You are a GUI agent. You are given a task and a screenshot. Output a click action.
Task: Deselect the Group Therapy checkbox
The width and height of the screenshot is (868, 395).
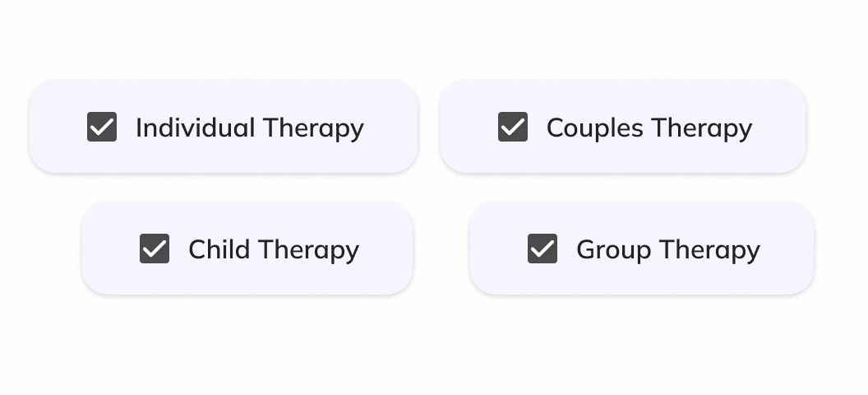(542, 249)
